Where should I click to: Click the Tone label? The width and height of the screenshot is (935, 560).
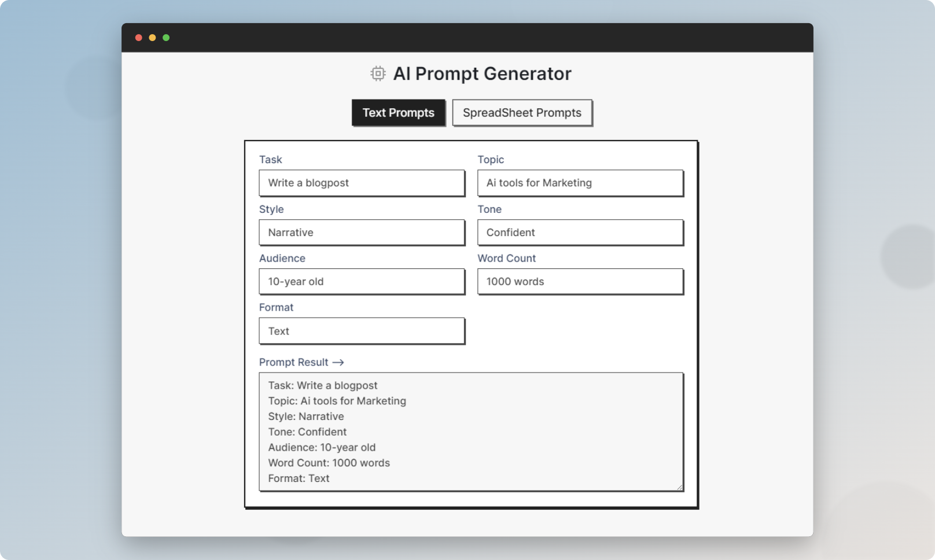489,209
